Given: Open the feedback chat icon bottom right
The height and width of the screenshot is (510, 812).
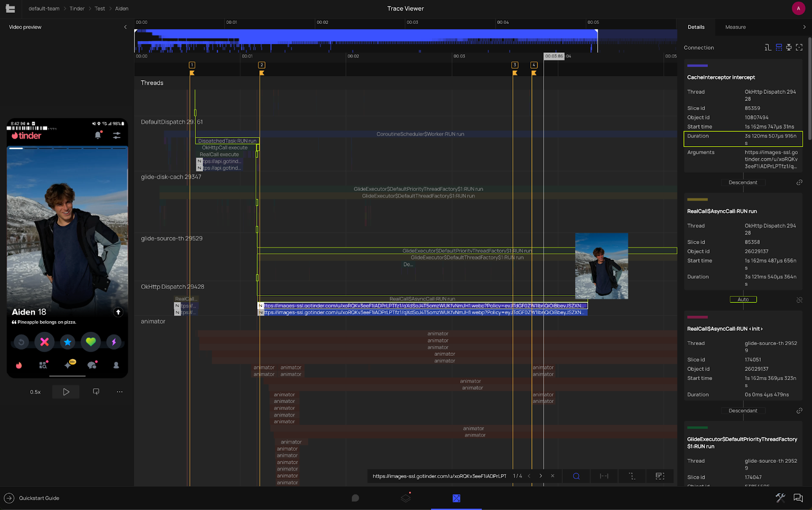Looking at the screenshot, I should pyautogui.click(x=798, y=498).
